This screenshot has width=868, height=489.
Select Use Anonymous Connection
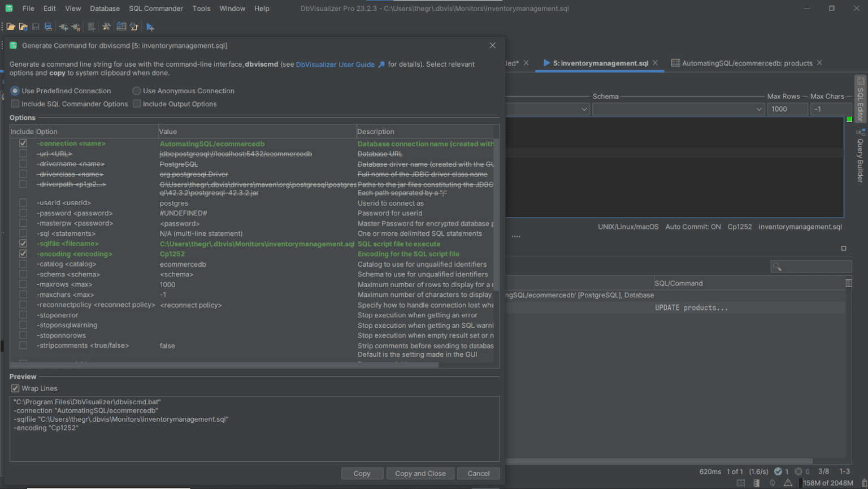pos(136,90)
